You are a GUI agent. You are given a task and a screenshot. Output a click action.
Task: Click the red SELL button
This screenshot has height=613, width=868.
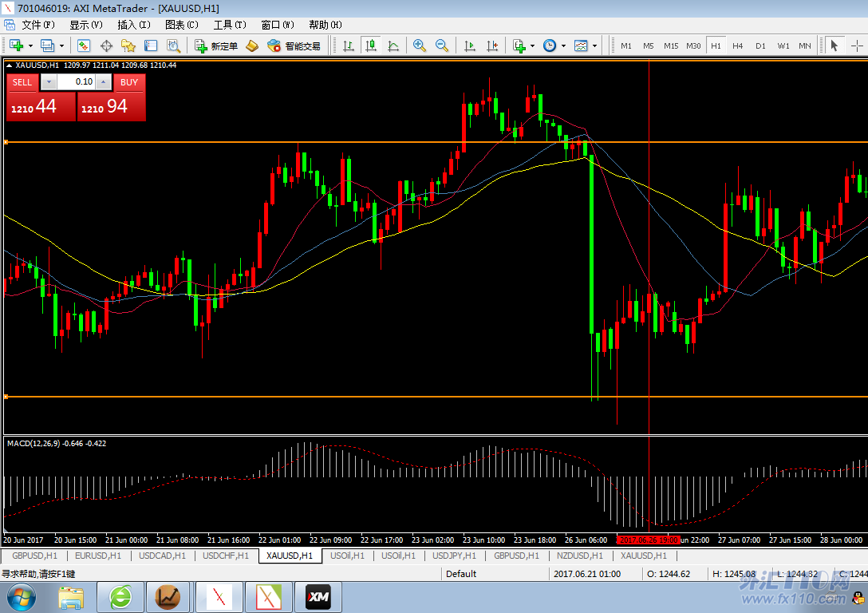[22, 82]
